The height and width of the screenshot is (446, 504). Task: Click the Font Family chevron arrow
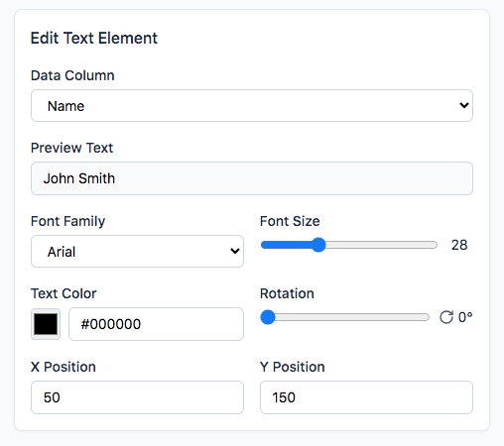pos(235,251)
